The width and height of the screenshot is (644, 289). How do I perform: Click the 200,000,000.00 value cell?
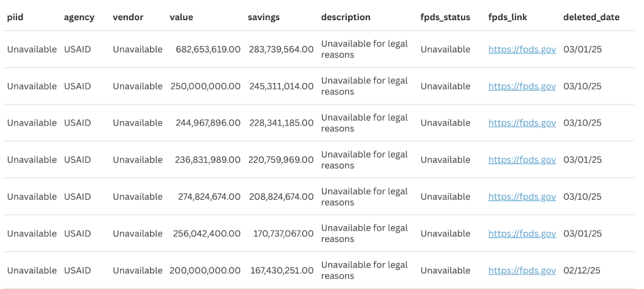(205, 271)
